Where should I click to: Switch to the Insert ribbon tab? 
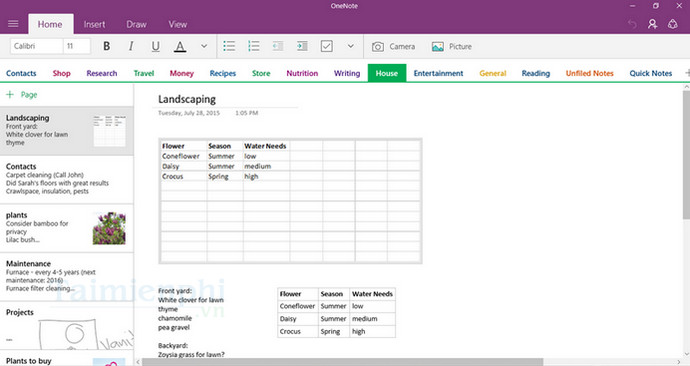(x=94, y=24)
